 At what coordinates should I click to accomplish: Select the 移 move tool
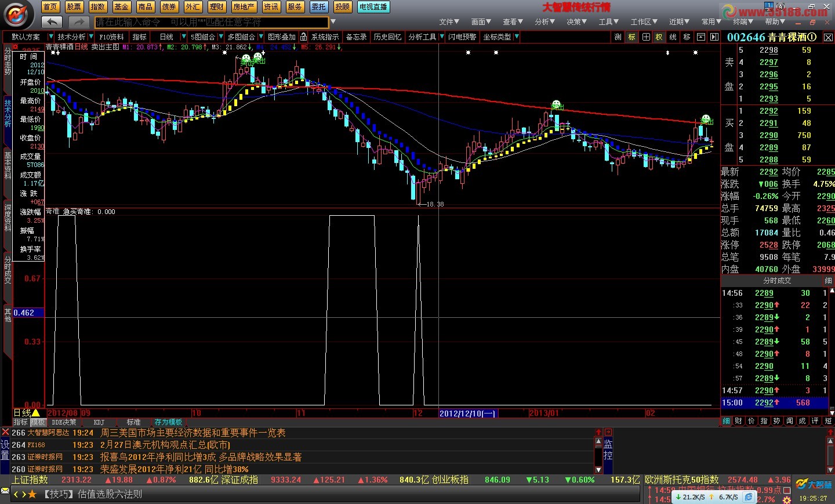687,37
